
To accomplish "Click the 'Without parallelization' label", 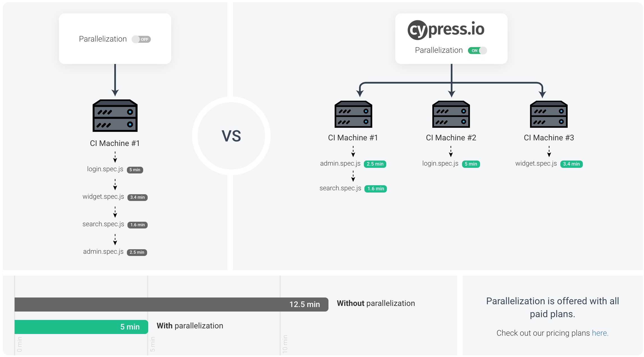I will 376,303.
